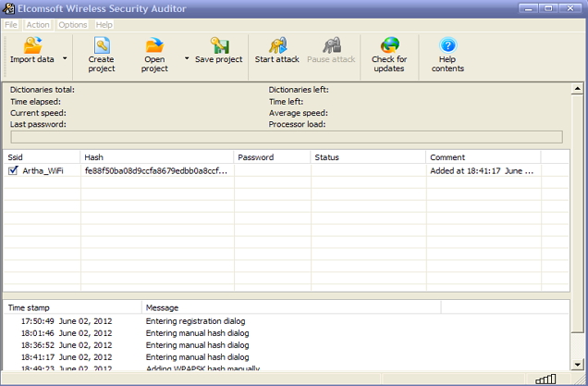Click the scroll up arrow at top right
588x386 pixels.
coord(577,89)
